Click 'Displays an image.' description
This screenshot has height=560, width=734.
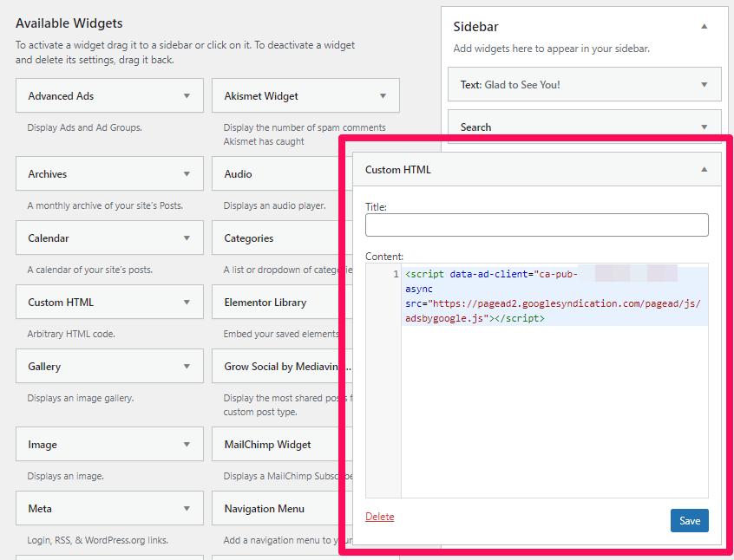click(x=66, y=476)
